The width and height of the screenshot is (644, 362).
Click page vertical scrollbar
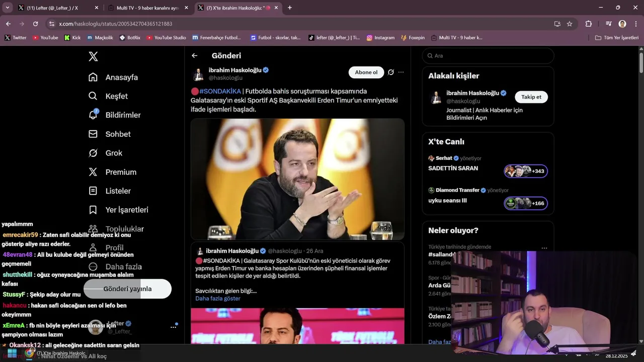click(641, 63)
